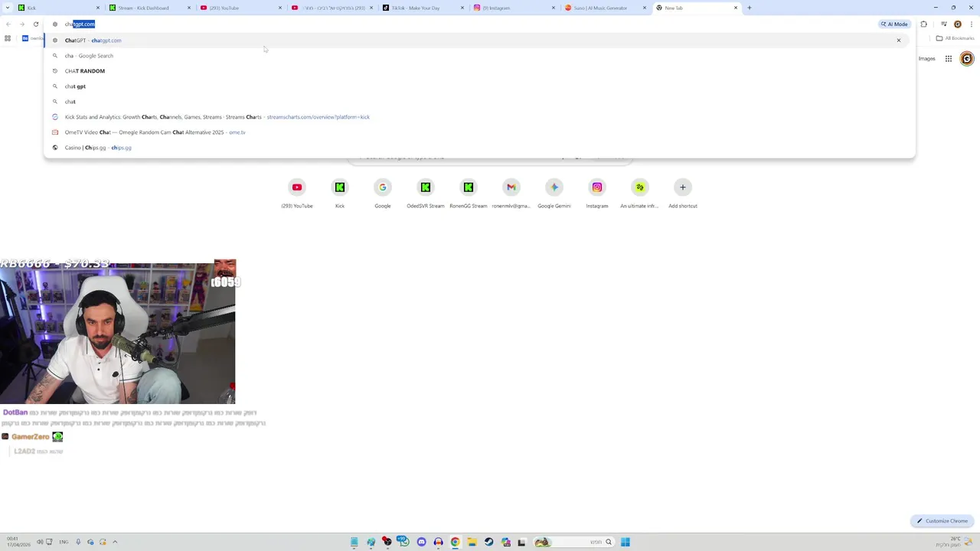Open the Windows Start button
Image resolution: width=980 pixels, height=551 pixels.
pos(626,542)
